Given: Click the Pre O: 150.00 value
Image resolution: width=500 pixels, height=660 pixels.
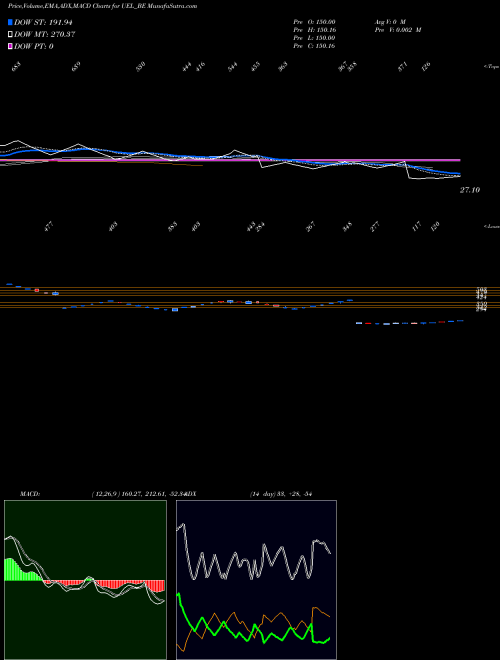Looking at the screenshot, I should 314,22.
